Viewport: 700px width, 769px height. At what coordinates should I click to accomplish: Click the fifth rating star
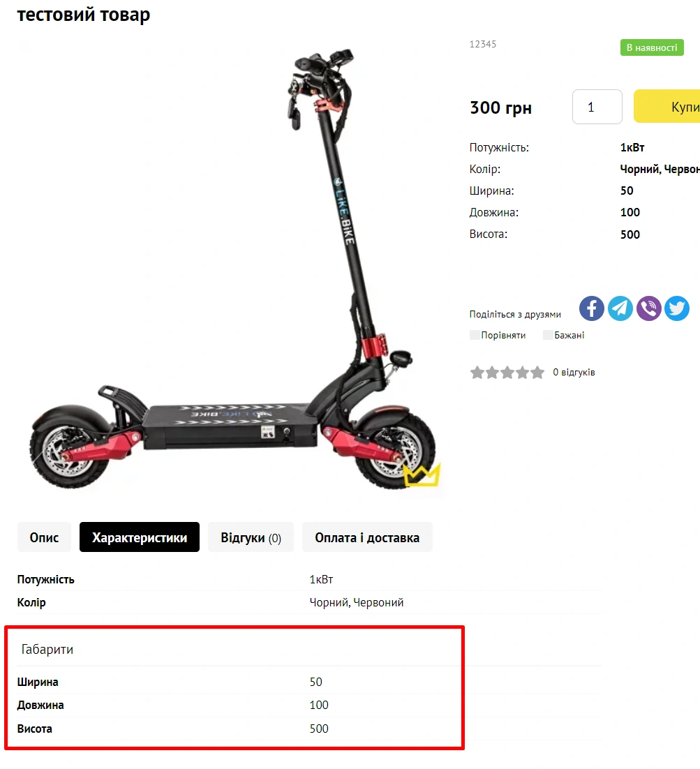click(537, 373)
